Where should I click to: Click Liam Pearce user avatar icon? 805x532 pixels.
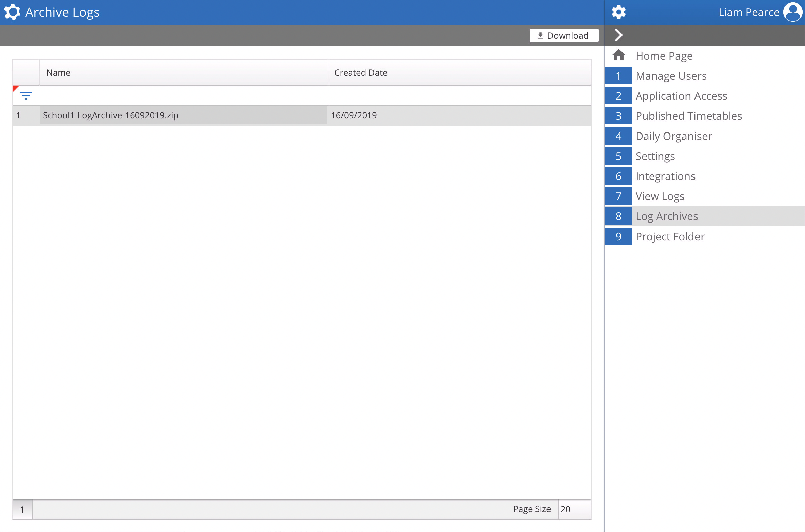(x=793, y=12)
